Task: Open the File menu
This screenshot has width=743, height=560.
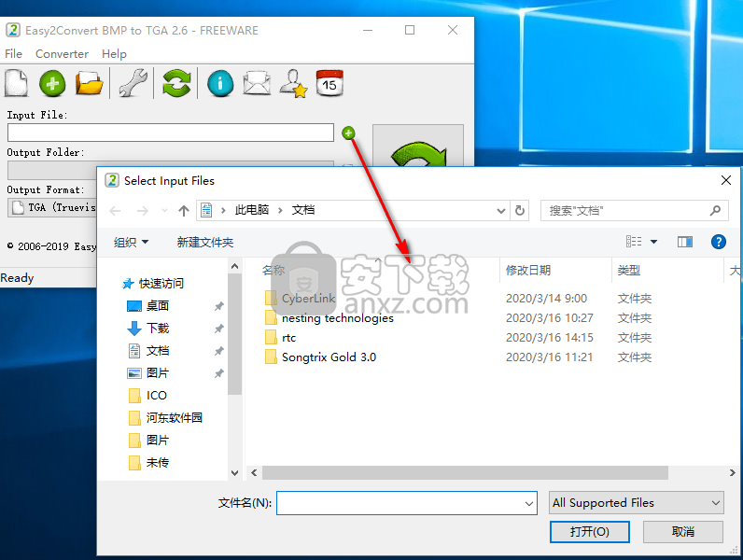Action: point(13,54)
